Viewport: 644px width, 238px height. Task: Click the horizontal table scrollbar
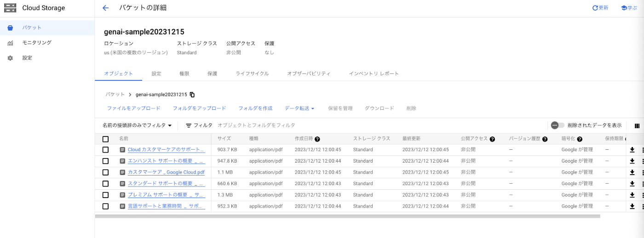pyautogui.click(x=347, y=216)
